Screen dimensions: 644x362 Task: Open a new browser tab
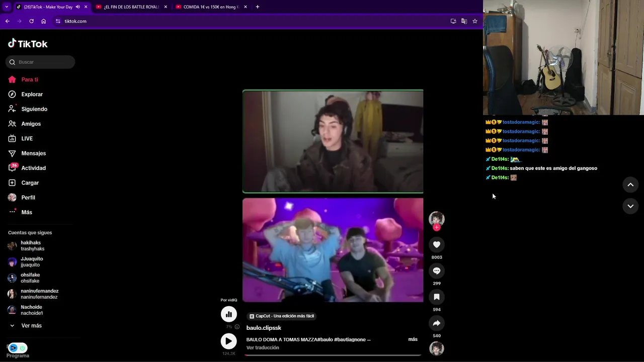tap(258, 7)
